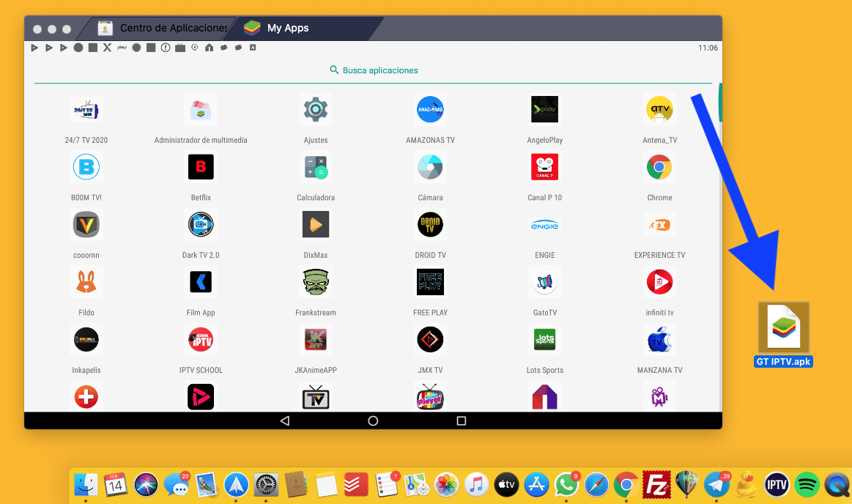
Task: Open the GatoTV application
Action: coord(544,282)
